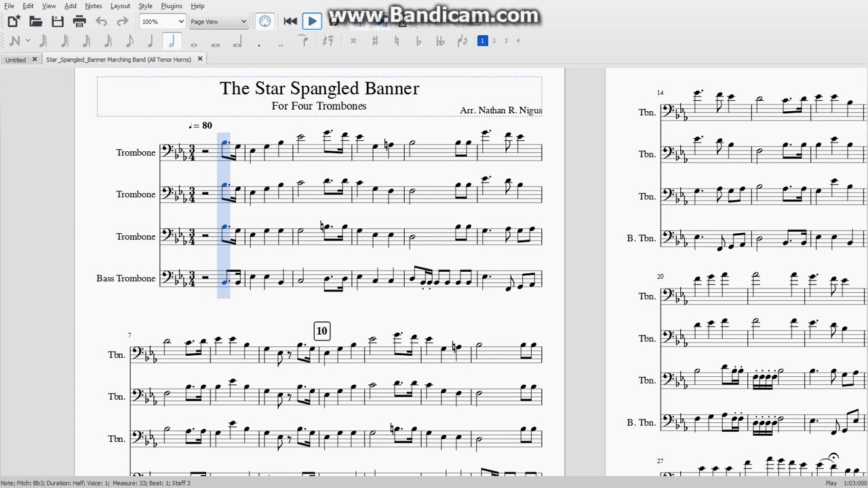Select measure number 14 on second page
This screenshot has height=488, width=868.
click(x=660, y=93)
